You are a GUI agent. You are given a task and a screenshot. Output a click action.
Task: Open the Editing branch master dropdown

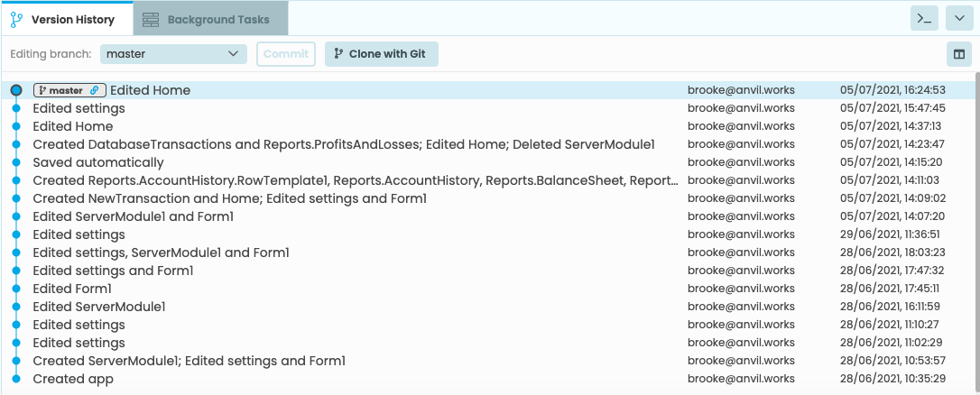[173, 54]
